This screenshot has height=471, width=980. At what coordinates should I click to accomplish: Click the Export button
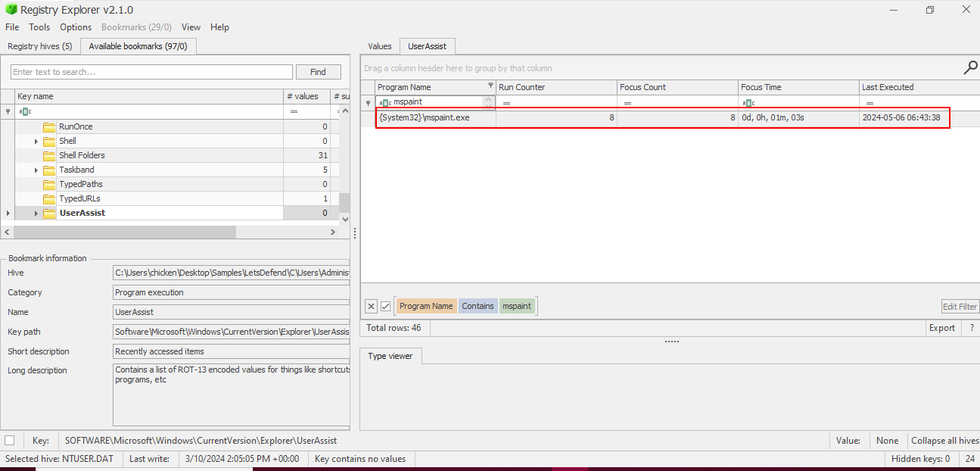(942, 328)
